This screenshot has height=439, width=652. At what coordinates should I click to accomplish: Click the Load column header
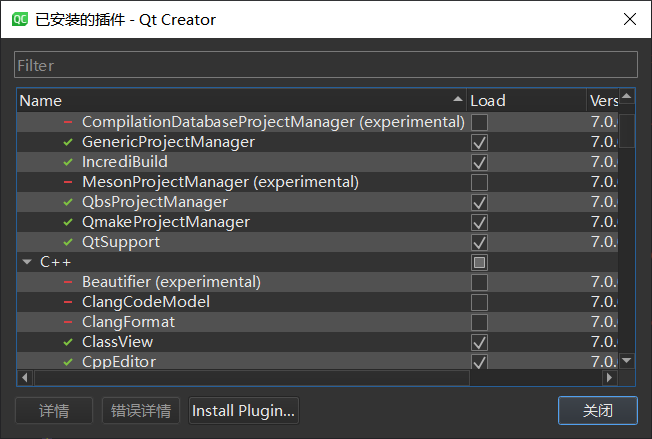pyautogui.click(x=525, y=100)
